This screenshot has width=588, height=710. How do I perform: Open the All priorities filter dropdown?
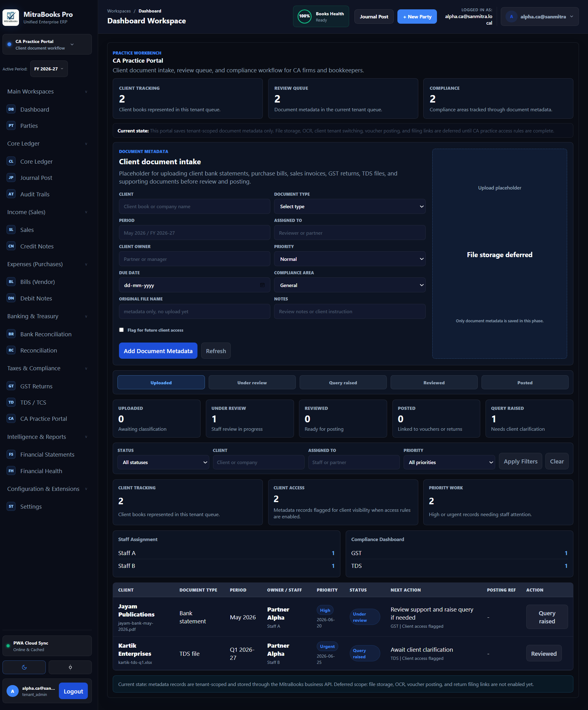point(449,462)
